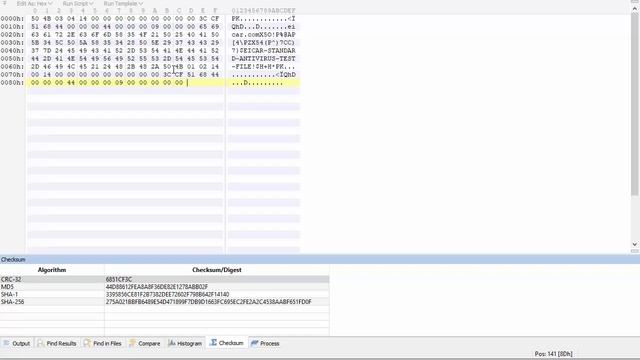Click the ASCII column header 0123456789ABCDEF
This screenshot has width=640, height=360.
pos(263,11)
